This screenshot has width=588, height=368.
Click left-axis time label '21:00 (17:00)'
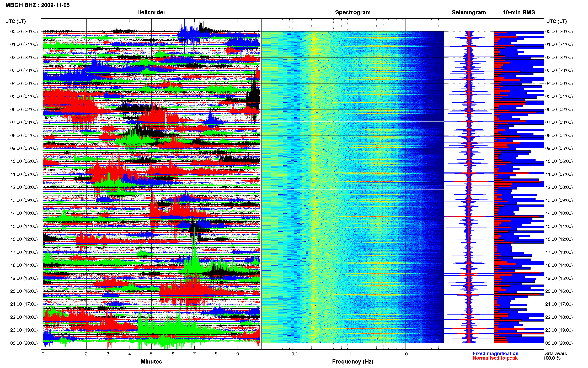(x=24, y=304)
